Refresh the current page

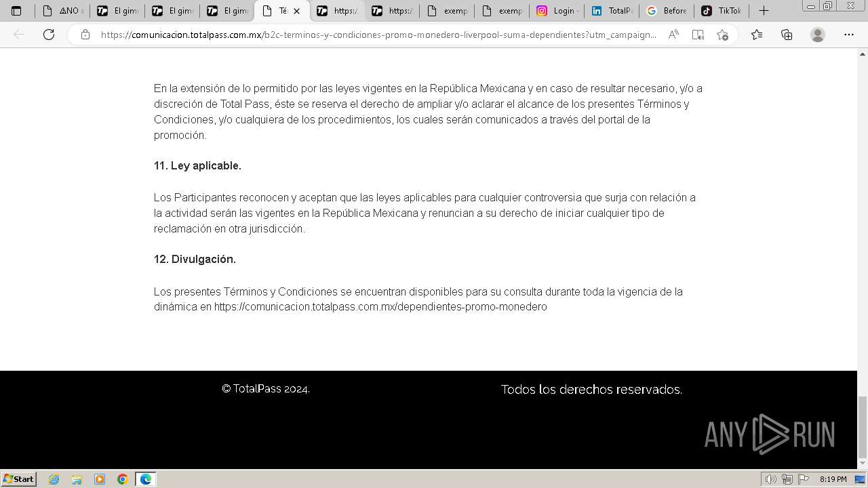49,35
